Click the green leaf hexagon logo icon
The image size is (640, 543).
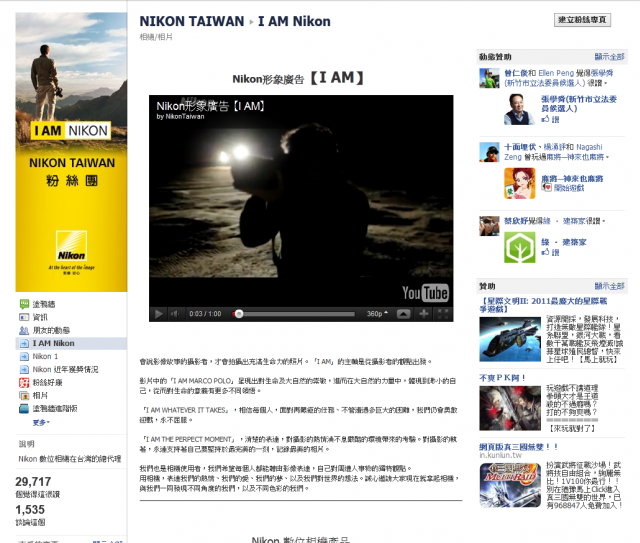click(519, 247)
